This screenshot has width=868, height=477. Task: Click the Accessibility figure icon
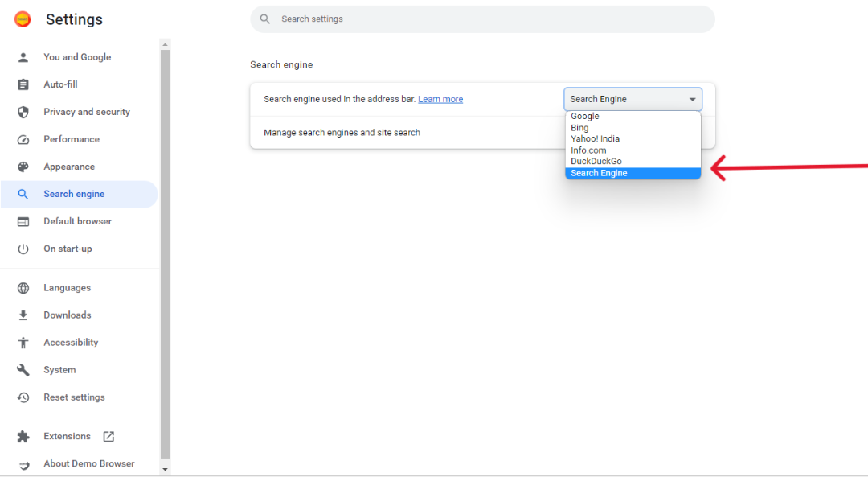click(23, 343)
